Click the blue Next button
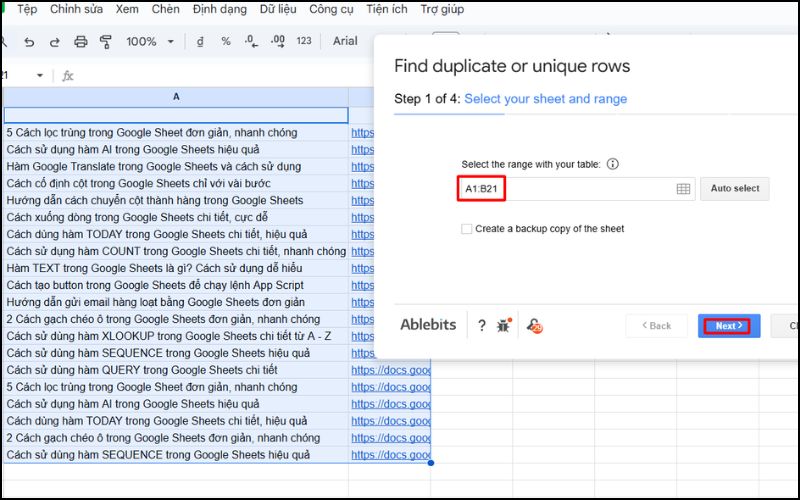The width and height of the screenshot is (800, 500). click(728, 326)
